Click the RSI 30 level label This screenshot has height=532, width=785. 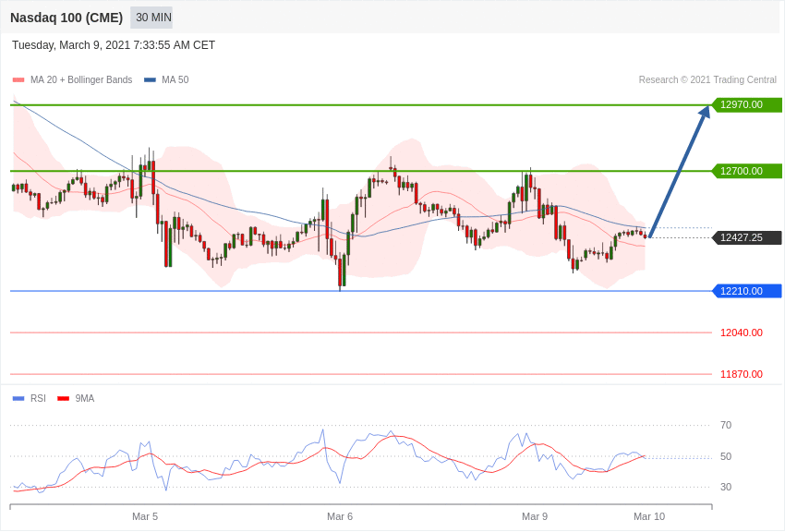click(x=726, y=487)
